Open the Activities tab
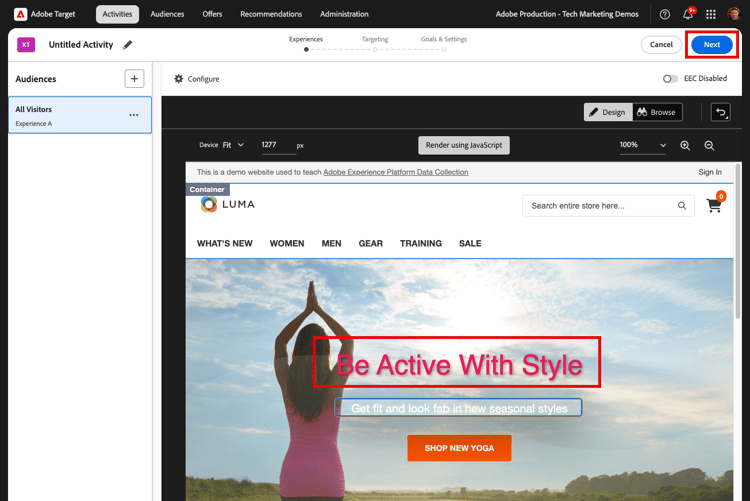This screenshot has height=501, width=750. tap(117, 14)
